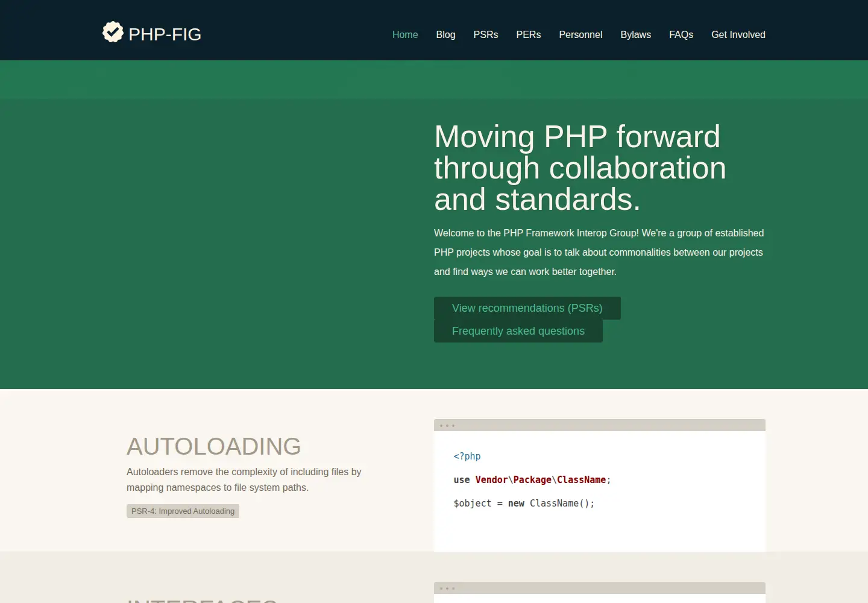Image resolution: width=868 pixels, height=603 pixels.
Task: Click the '<?php' opening tag text
Action: tap(467, 456)
